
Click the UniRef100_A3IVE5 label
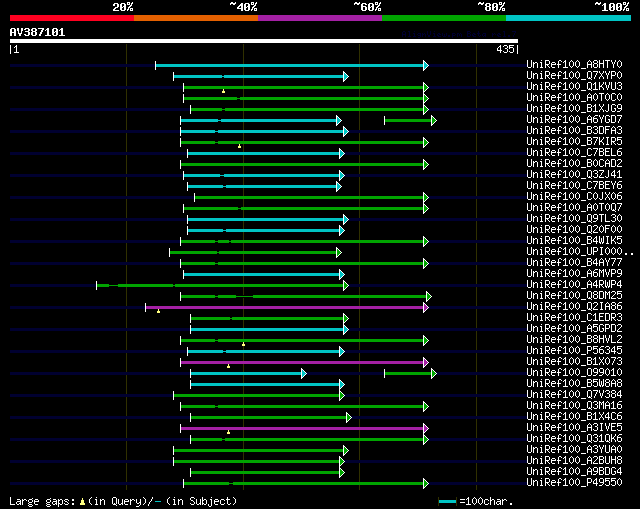[x=574, y=428]
